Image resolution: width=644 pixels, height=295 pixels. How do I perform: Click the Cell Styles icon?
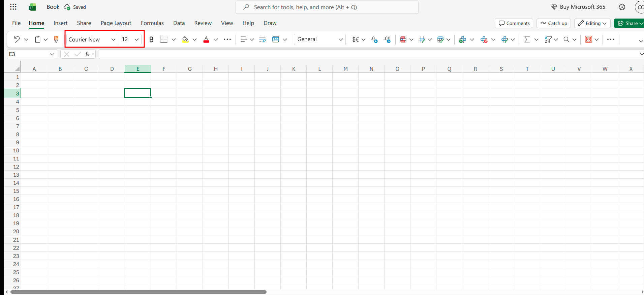(422, 39)
